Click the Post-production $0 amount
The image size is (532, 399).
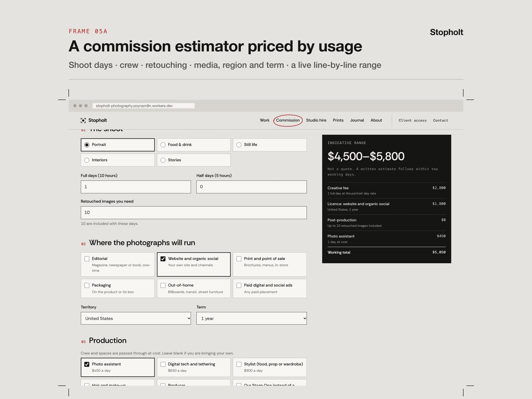[x=443, y=220]
